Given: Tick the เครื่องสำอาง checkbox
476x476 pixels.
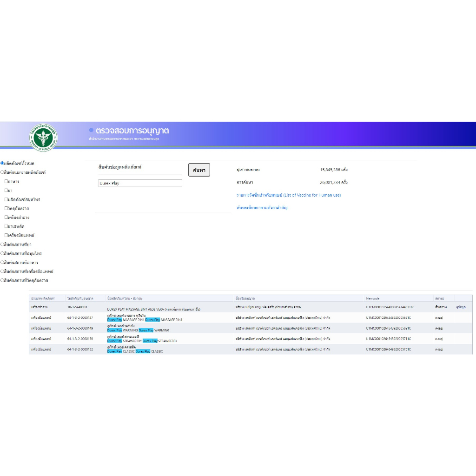Looking at the screenshot, I should click(x=6, y=217).
